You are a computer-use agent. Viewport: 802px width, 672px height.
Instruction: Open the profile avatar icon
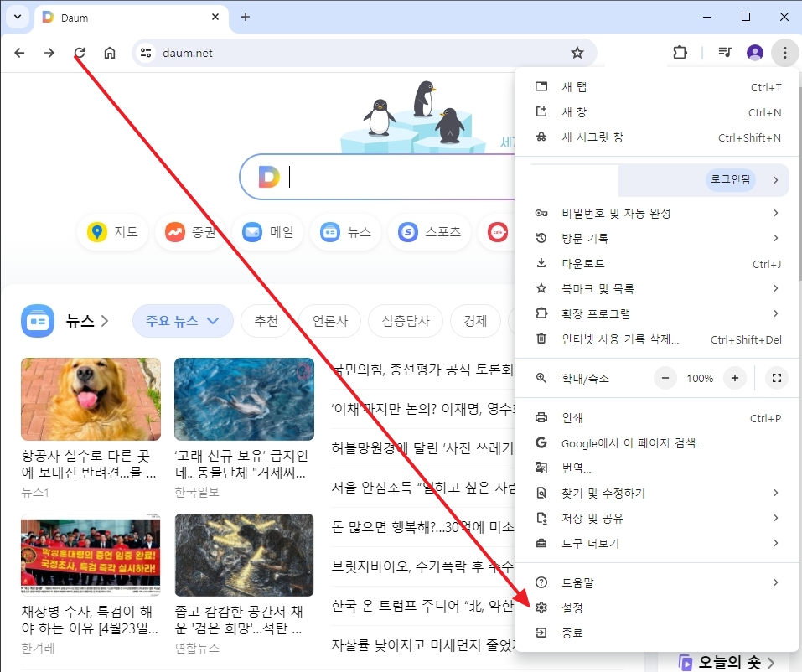tap(755, 52)
